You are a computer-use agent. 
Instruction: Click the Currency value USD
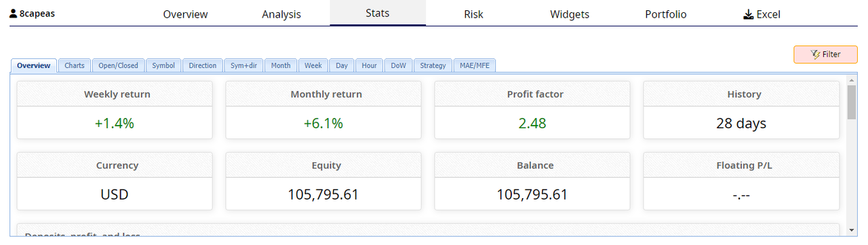(x=115, y=195)
